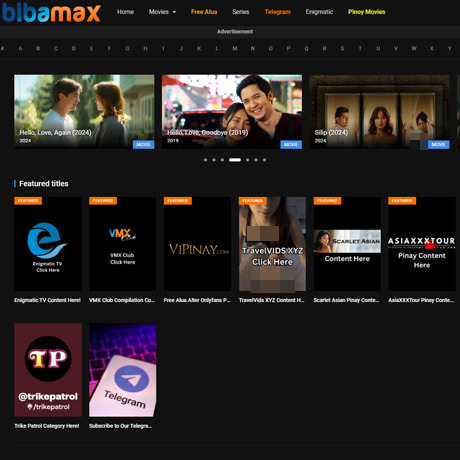460x460 pixels.
Task: Filter titles by the # symbol
Action: [3, 49]
